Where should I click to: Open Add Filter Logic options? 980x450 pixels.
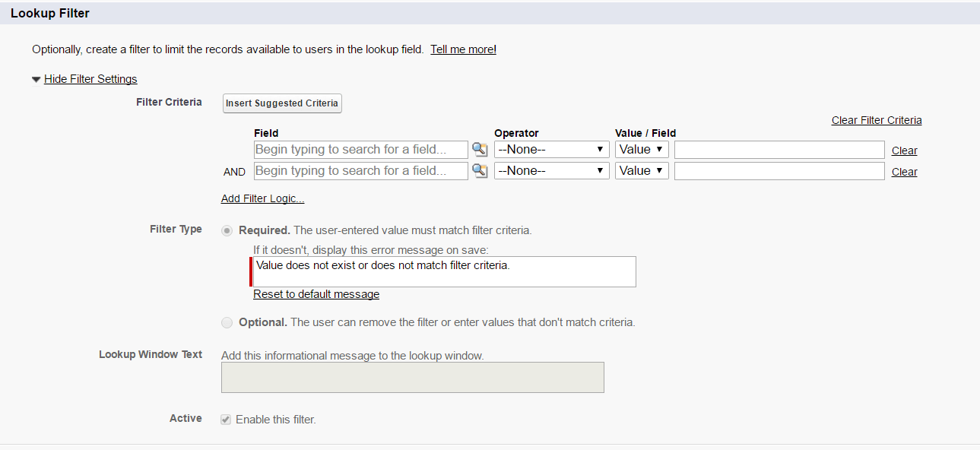pos(262,198)
